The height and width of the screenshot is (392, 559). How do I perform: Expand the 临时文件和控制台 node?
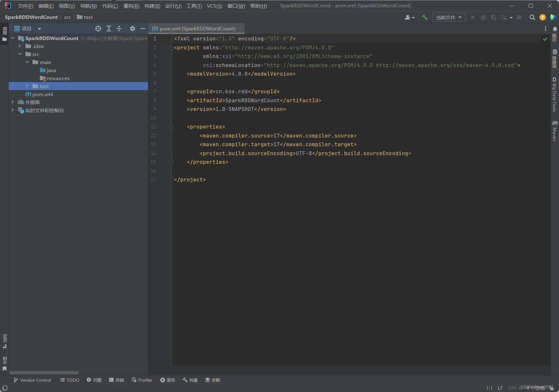[x=13, y=110]
